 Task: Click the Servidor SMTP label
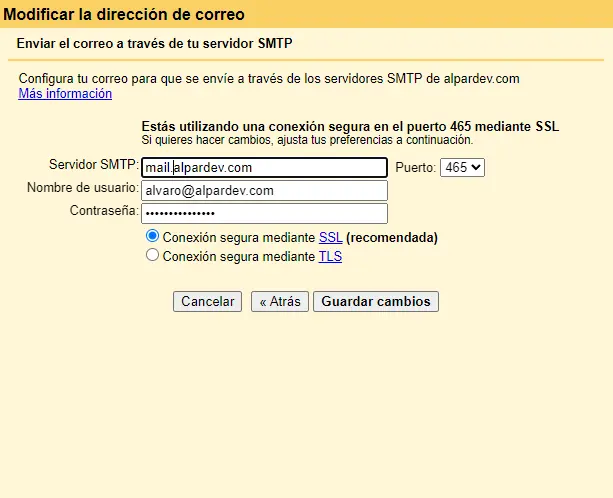pos(93,165)
